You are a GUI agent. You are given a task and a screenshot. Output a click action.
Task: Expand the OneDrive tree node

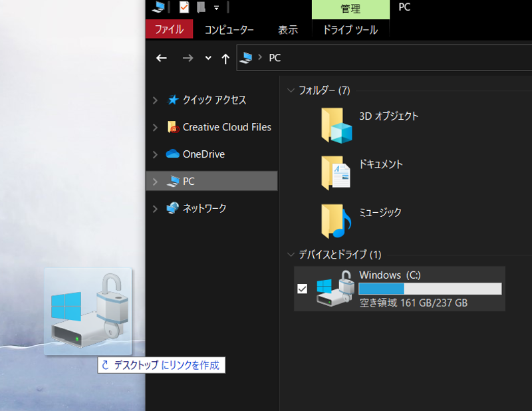coord(155,154)
